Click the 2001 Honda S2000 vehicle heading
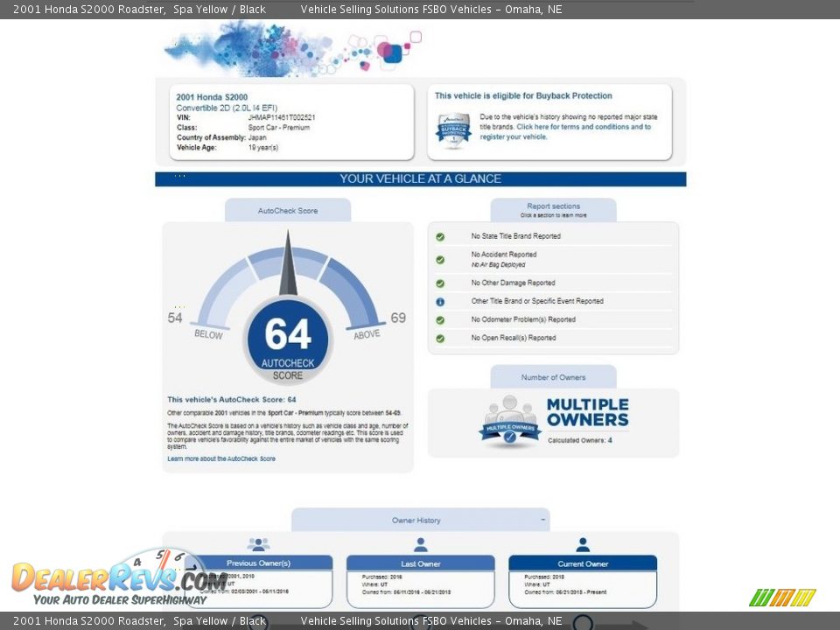 point(212,97)
